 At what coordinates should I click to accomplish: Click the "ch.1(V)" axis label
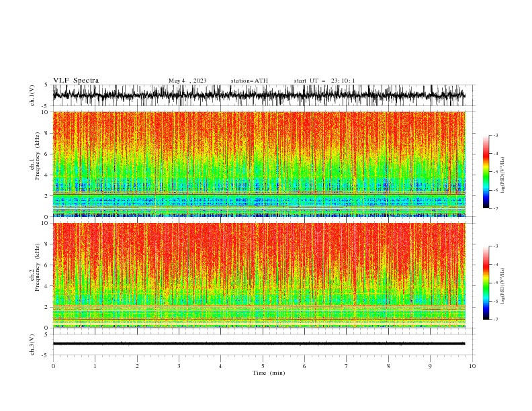click(x=32, y=95)
